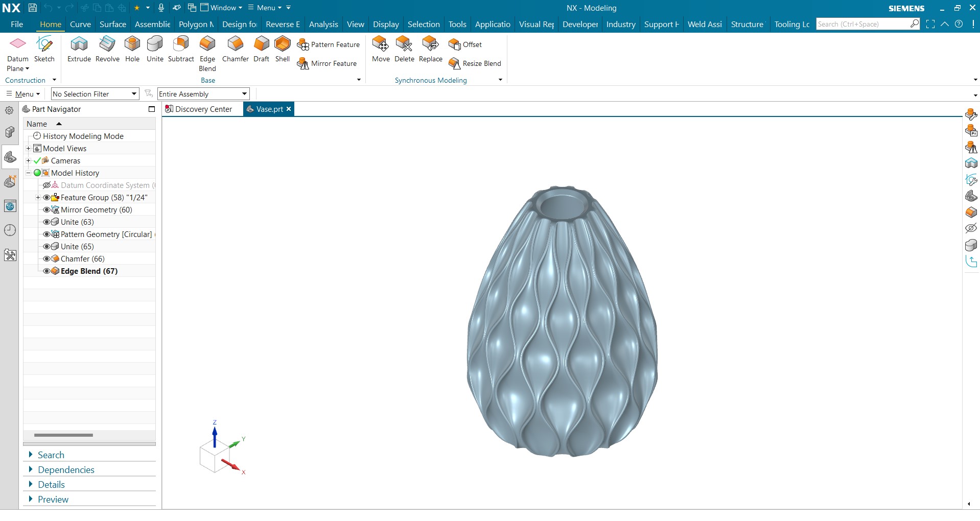
Task: Sort by the Name column header
Action: pyautogui.click(x=89, y=124)
